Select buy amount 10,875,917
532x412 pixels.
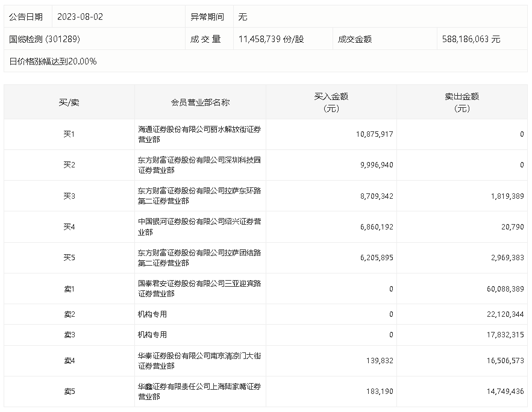coord(375,134)
